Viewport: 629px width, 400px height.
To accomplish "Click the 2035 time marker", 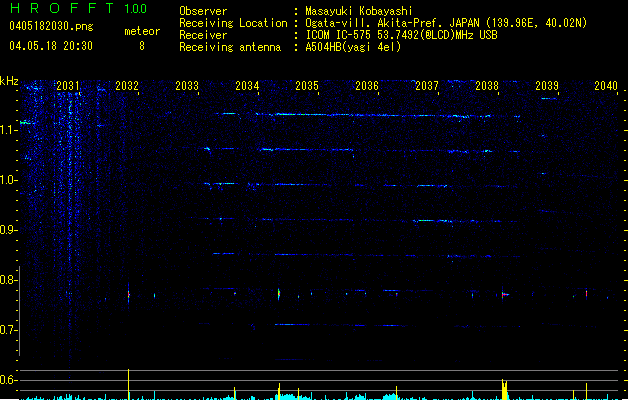I will (x=307, y=86).
